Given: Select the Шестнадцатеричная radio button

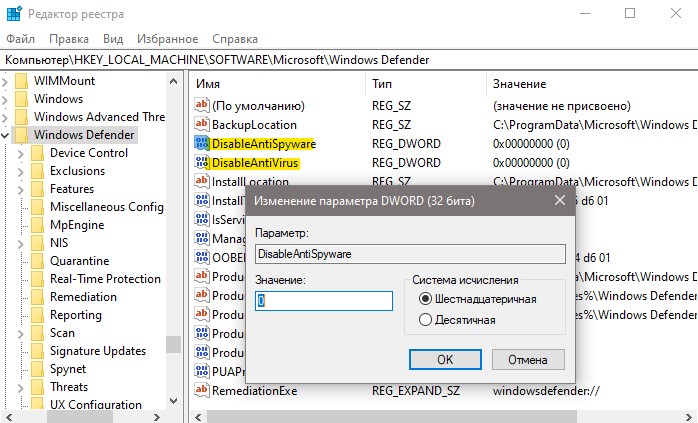Looking at the screenshot, I should (x=425, y=299).
